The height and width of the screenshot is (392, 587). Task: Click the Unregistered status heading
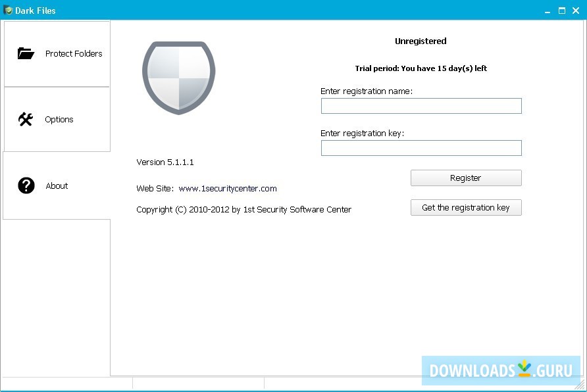click(421, 41)
